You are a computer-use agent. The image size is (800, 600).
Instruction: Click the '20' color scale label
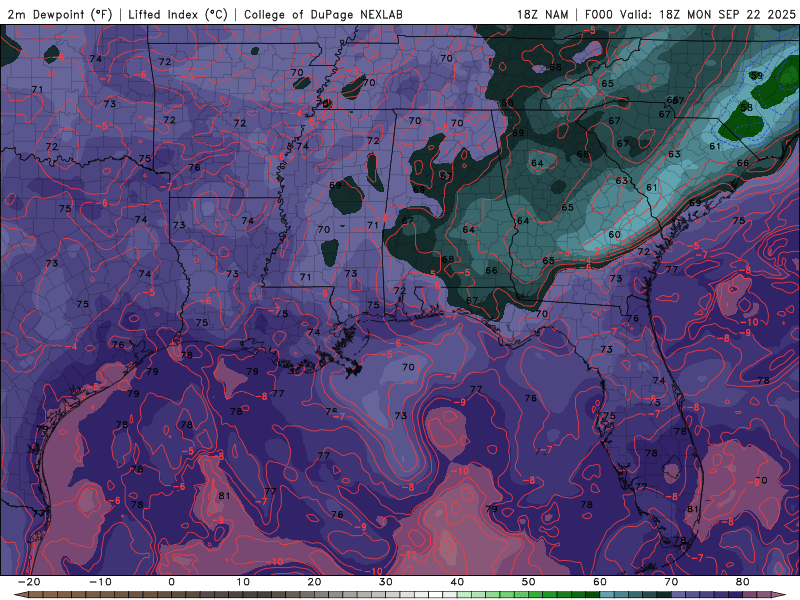tap(314, 582)
